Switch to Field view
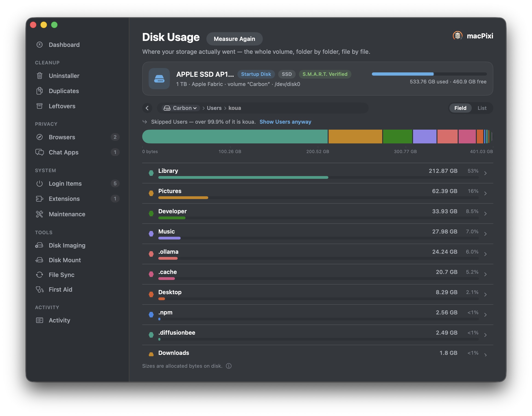Viewport: 532px width, 416px height. (x=460, y=108)
